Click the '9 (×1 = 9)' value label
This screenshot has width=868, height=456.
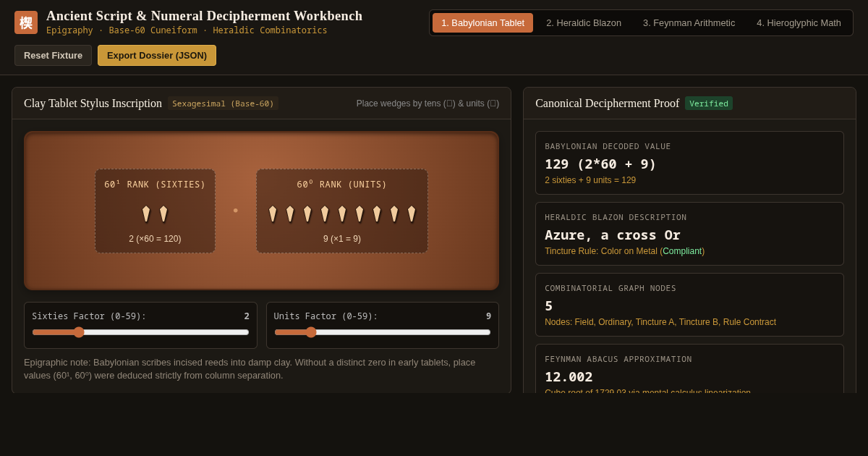pyautogui.click(x=342, y=239)
